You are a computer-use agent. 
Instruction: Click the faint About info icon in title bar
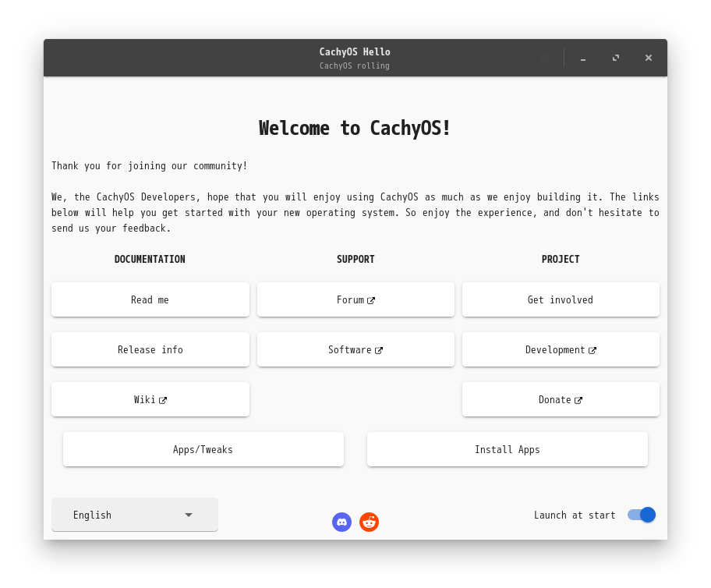545,58
